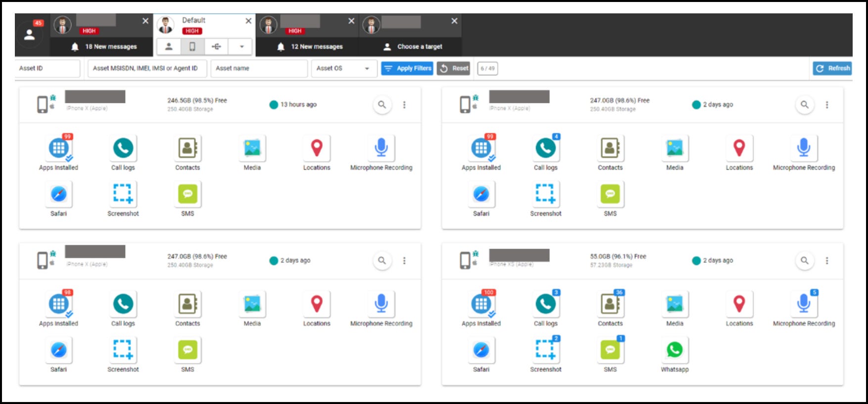The height and width of the screenshot is (404, 868).
Task: Open Apps Installed in the 13 hours ago card
Action: click(59, 148)
